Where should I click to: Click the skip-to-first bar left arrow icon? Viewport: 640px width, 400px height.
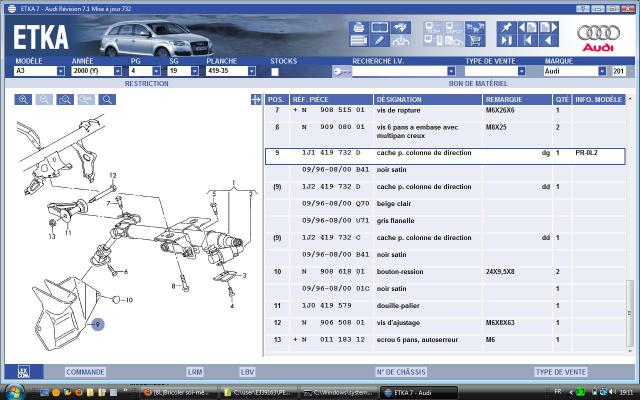coord(527,40)
